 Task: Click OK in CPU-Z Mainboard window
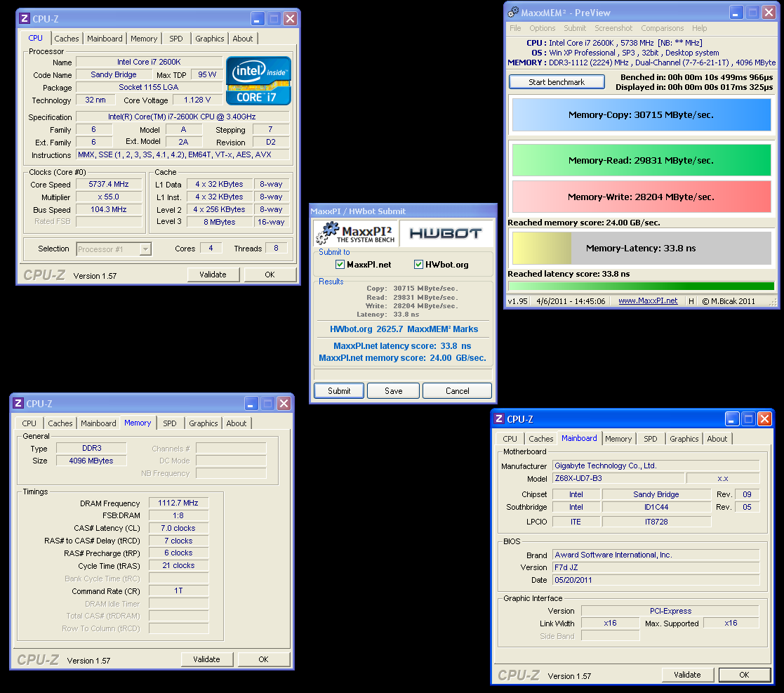(x=745, y=675)
